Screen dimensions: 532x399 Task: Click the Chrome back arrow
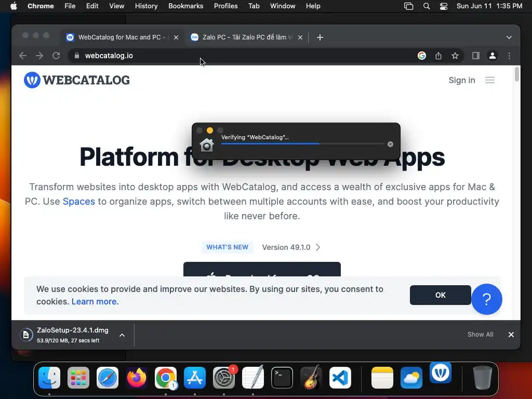[23, 56]
